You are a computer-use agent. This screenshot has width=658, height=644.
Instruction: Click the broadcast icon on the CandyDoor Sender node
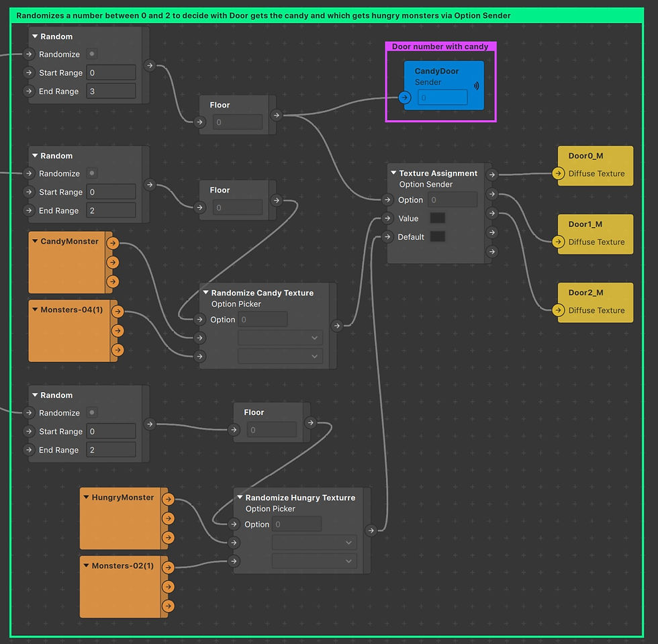pos(475,85)
